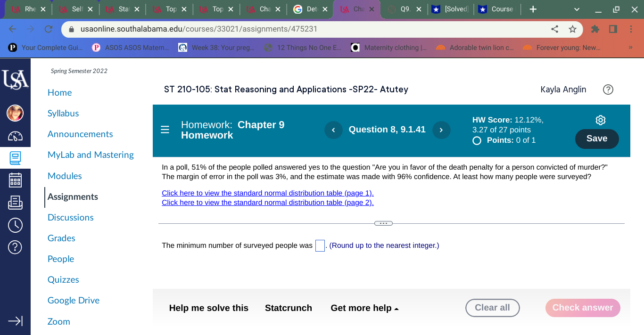Switch to the 'Q9.' tab
This screenshot has width=644, height=335.
[405, 9]
